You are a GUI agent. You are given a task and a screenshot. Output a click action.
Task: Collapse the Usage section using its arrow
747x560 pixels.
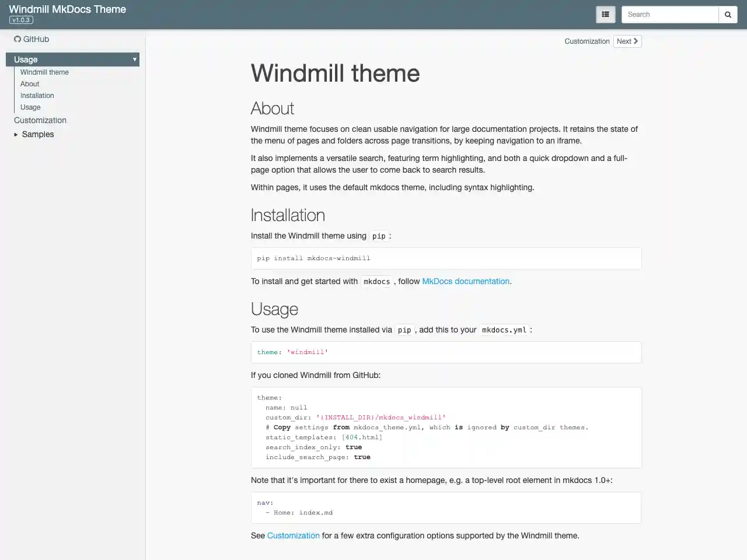[134, 59]
